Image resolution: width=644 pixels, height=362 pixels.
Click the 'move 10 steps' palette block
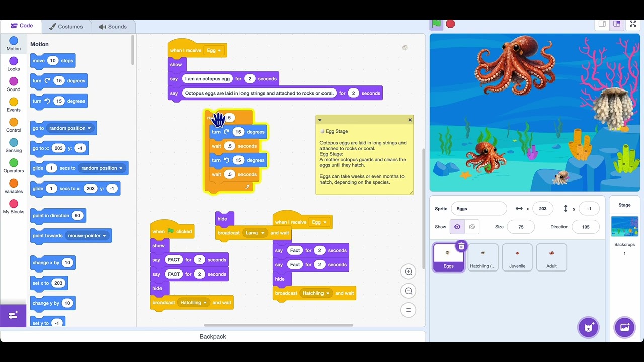54,61
